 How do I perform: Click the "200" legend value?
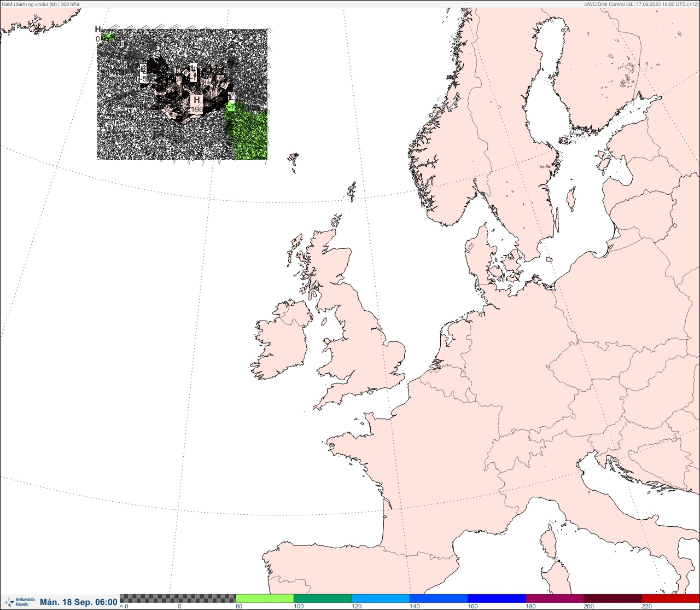pyautogui.click(x=588, y=606)
